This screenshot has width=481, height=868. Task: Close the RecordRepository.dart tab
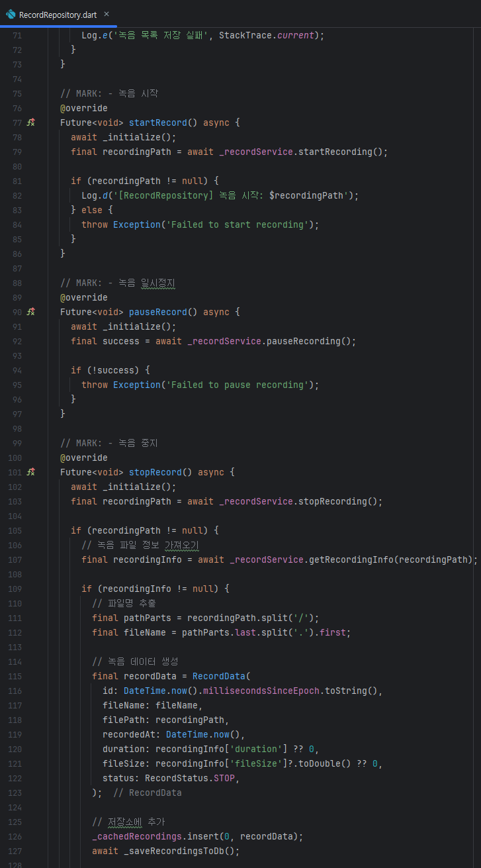pyautogui.click(x=107, y=14)
